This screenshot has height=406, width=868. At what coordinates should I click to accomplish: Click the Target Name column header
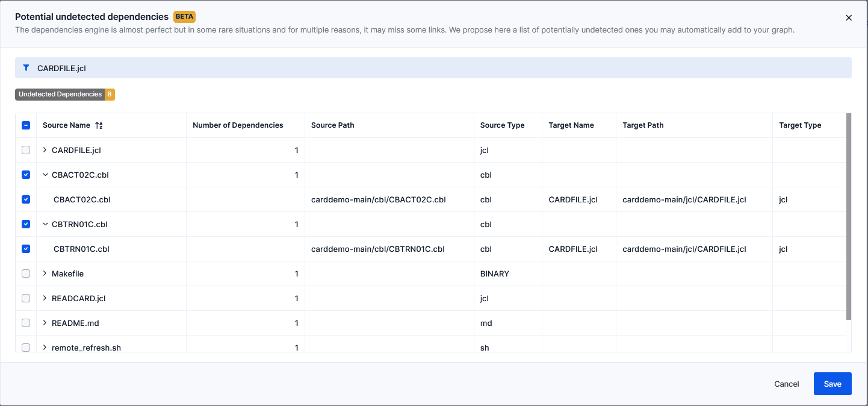point(571,125)
